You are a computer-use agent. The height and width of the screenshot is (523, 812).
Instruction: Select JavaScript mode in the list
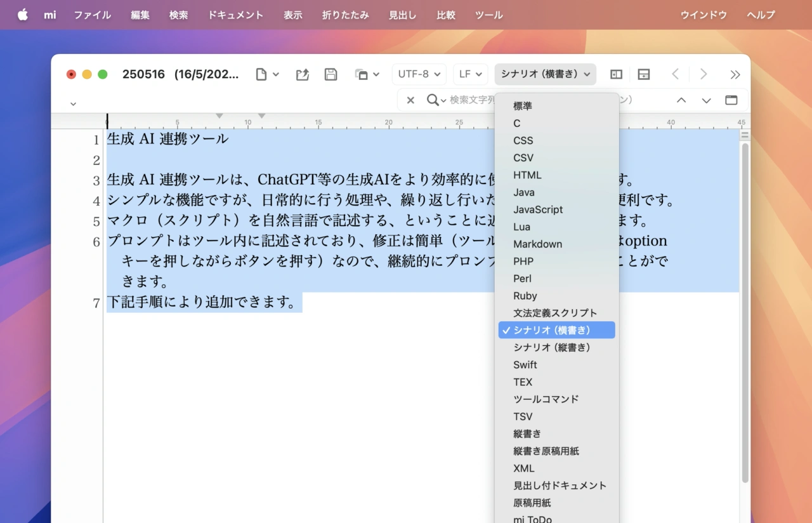[x=538, y=209]
